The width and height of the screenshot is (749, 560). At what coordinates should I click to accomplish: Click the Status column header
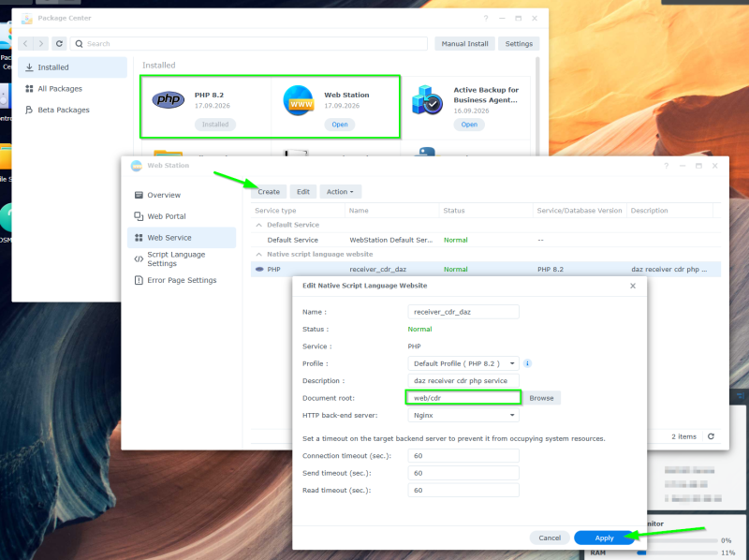485,211
